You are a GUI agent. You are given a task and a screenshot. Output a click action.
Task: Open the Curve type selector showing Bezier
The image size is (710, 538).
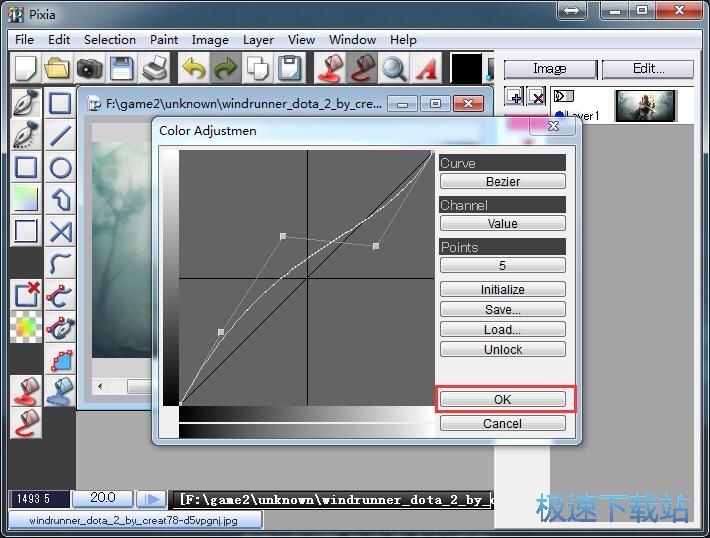click(502, 182)
